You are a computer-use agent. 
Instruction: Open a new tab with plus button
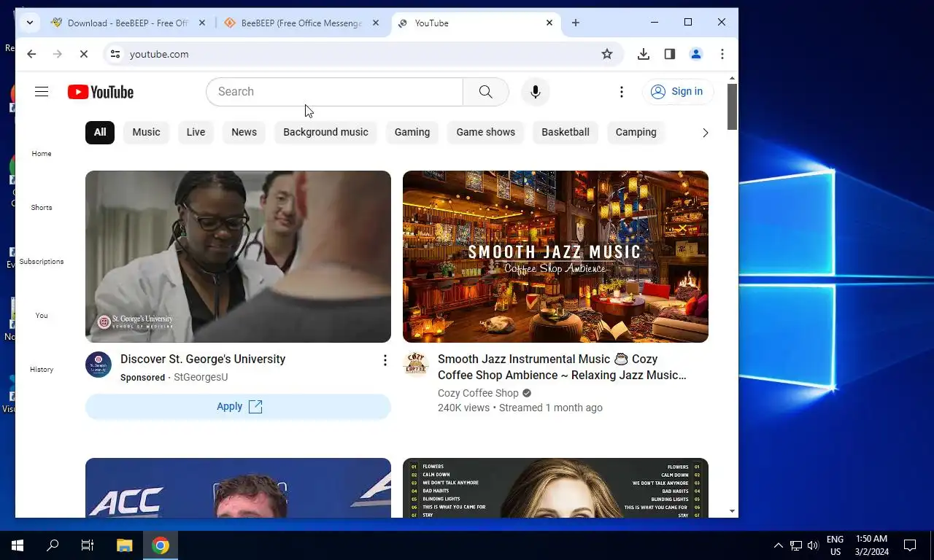click(576, 23)
